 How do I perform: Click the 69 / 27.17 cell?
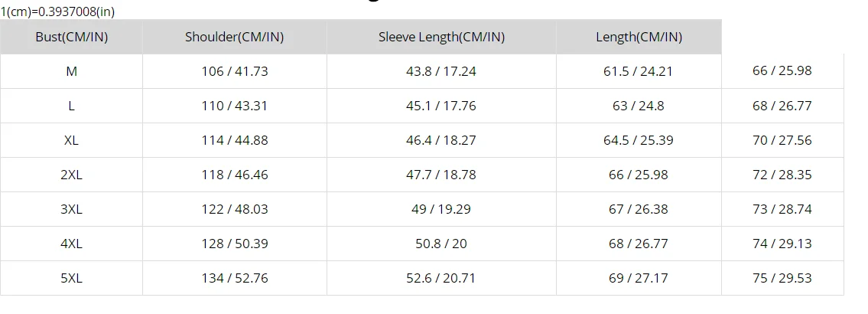click(639, 278)
